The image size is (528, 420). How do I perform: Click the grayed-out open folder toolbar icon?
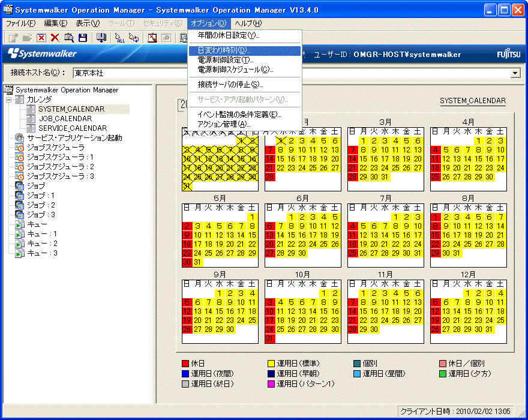click(27, 38)
